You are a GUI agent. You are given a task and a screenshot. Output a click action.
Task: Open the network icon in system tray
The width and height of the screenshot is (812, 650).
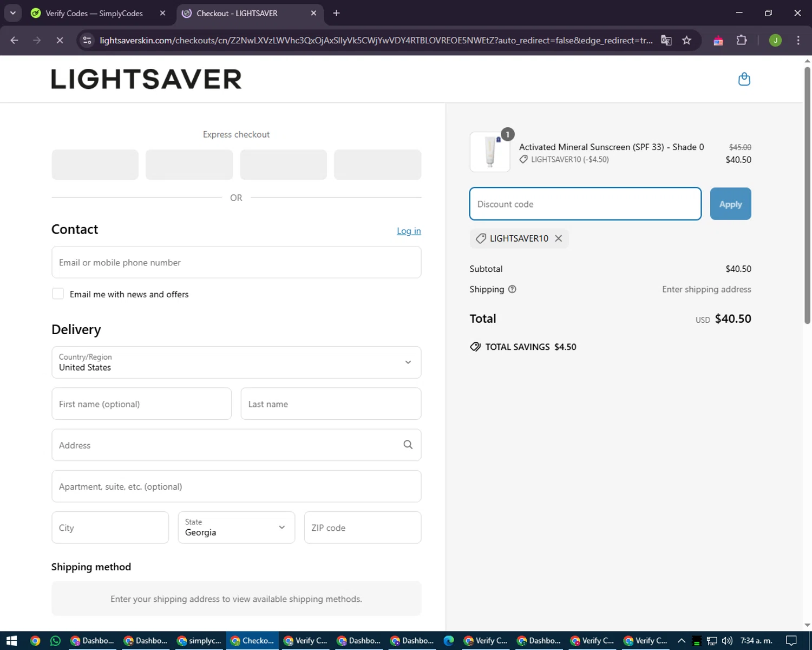point(712,641)
